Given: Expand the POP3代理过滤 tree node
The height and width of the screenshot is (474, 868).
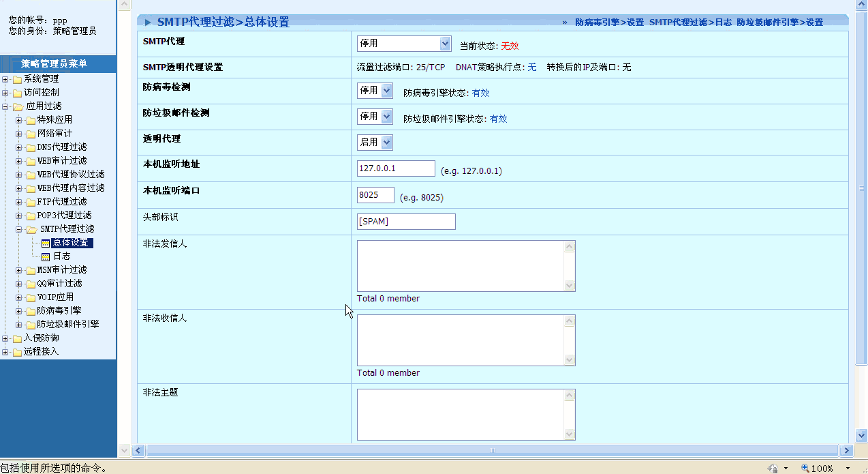Looking at the screenshot, I should point(19,216).
